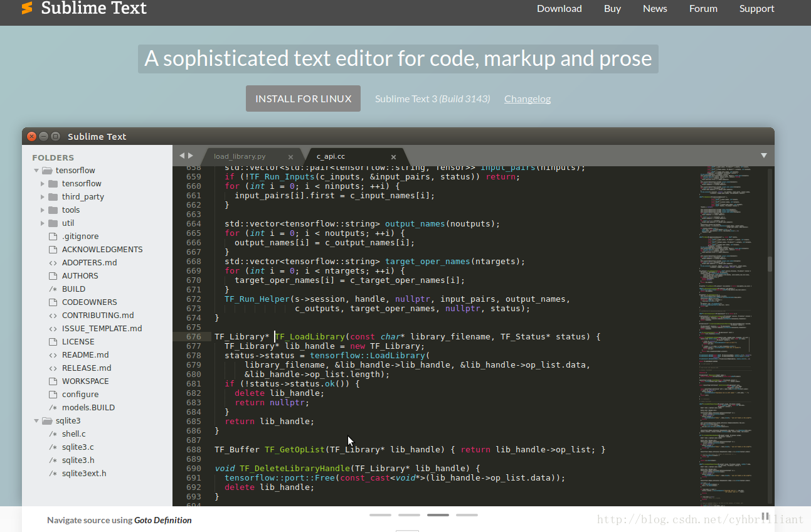Close the load_library.py tab
Screen dimensions: 811x532
pyautogui.click(x=290, y=157)
